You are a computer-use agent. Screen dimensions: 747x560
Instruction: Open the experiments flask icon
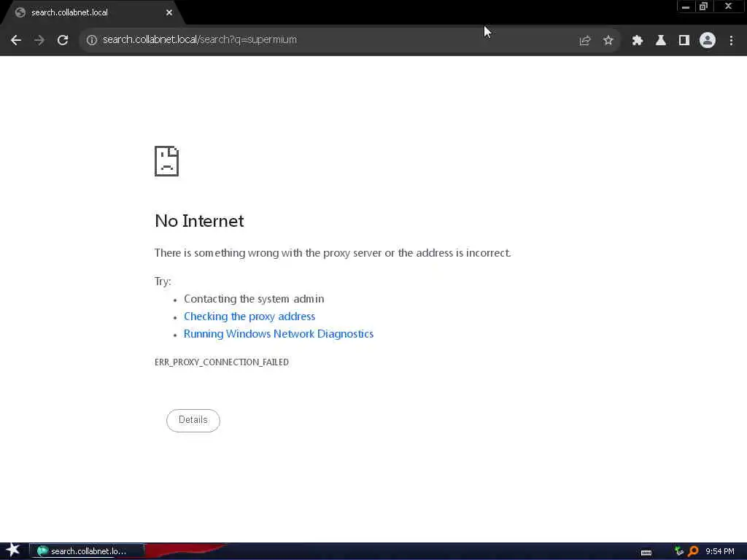661,41
